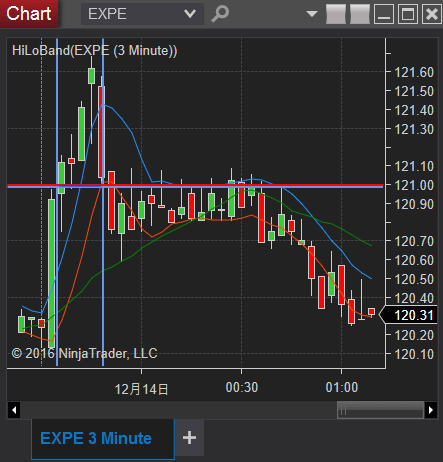Click the 120.70 price axis label
443x462 pixels.
click(x=414, y=241)
